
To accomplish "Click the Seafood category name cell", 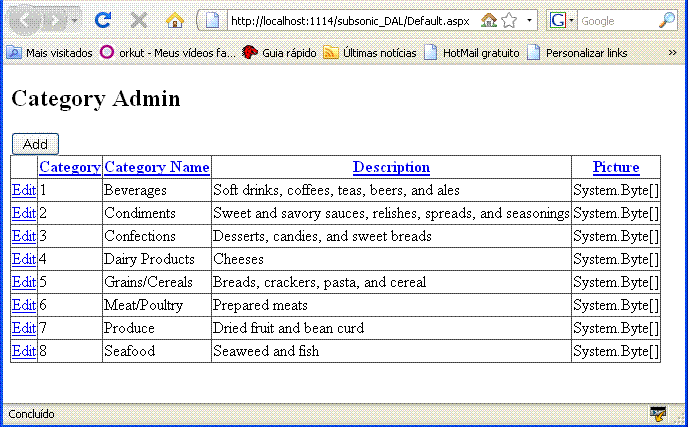I will point(157,351).
